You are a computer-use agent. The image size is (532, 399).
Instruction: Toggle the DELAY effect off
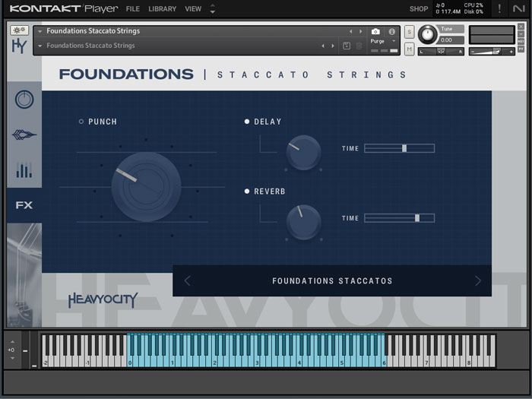247,122
